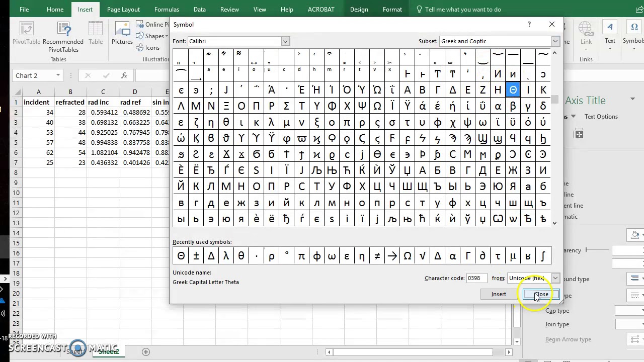Image resolution: width=644 pixels, height=362 pixels.
Task: Click the Icons insert button
Action: [x=148, y=48]
